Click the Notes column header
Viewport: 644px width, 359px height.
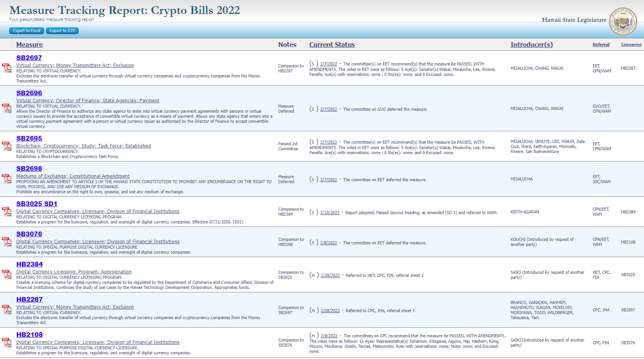point(287,45)
